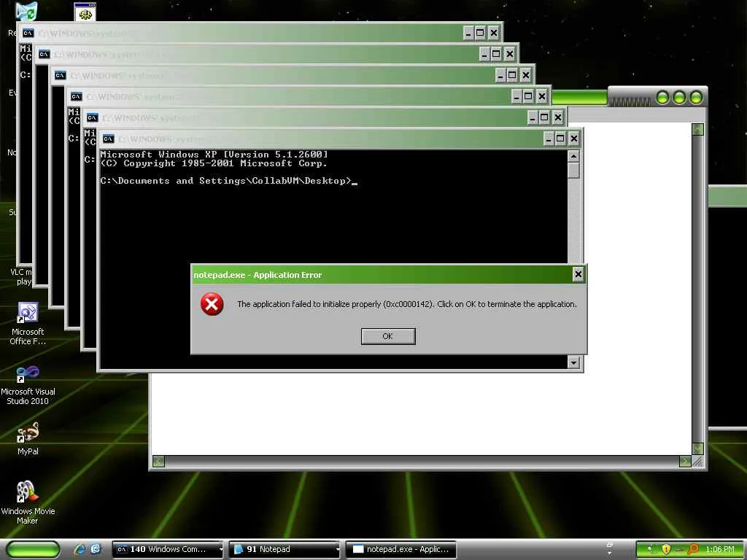Click Notepad's bottom-right resize grip
The width and height of the screenshot is (747, 560).
click(x=698, y=461)
